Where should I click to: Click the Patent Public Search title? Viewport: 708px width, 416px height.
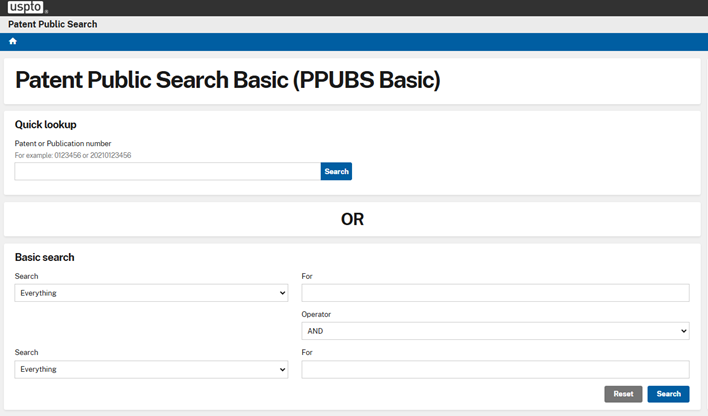tap(52, 24)
